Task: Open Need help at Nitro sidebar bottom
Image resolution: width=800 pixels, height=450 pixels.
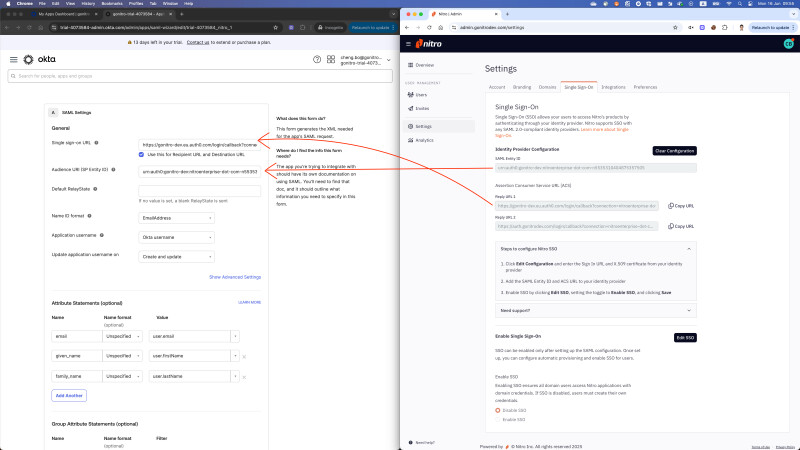Action: click(422, 443)
